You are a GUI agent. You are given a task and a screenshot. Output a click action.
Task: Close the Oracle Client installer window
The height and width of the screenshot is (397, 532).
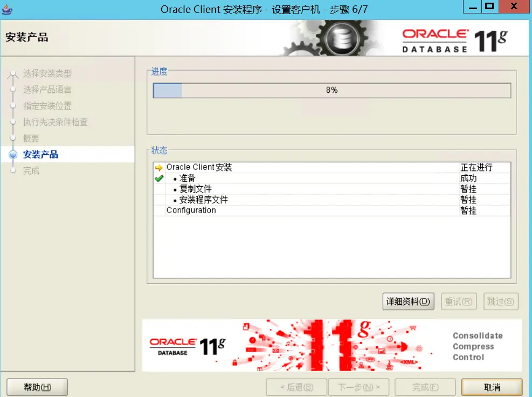514,7
